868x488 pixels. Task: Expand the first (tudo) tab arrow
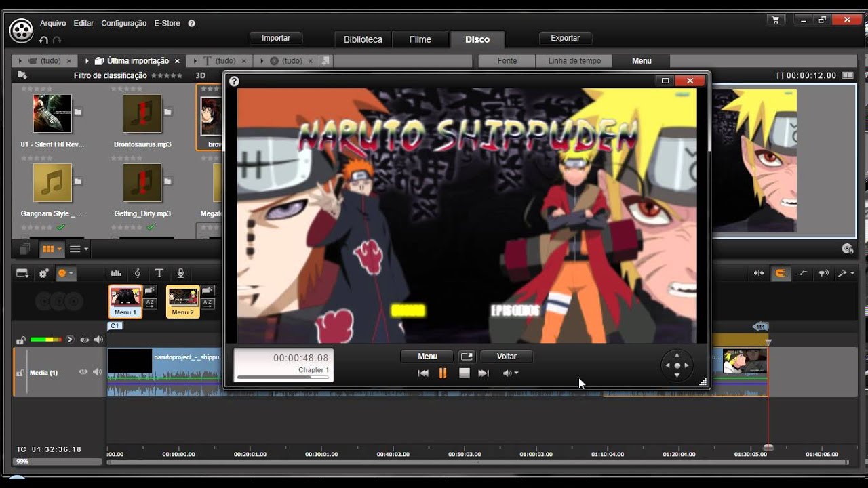point(20,61)
